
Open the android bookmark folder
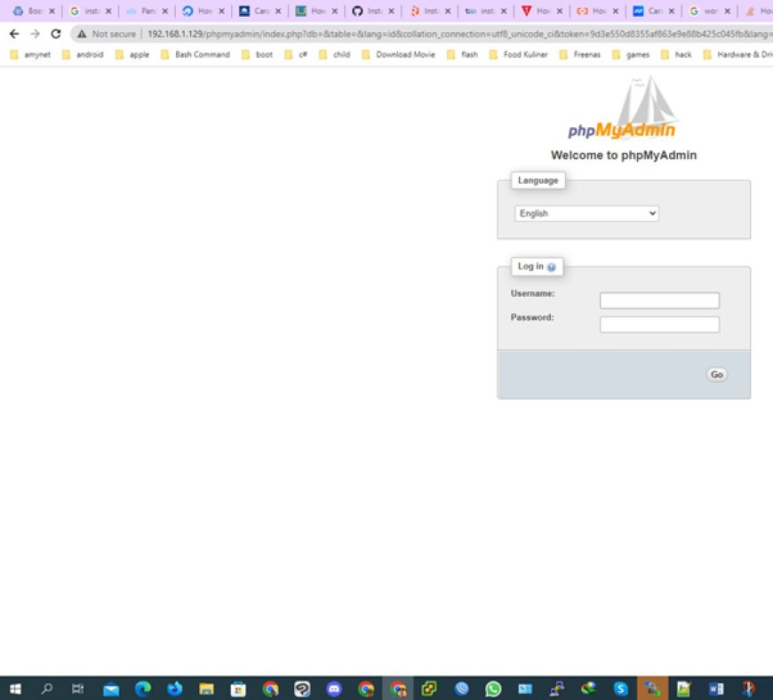tap(83, 54)
